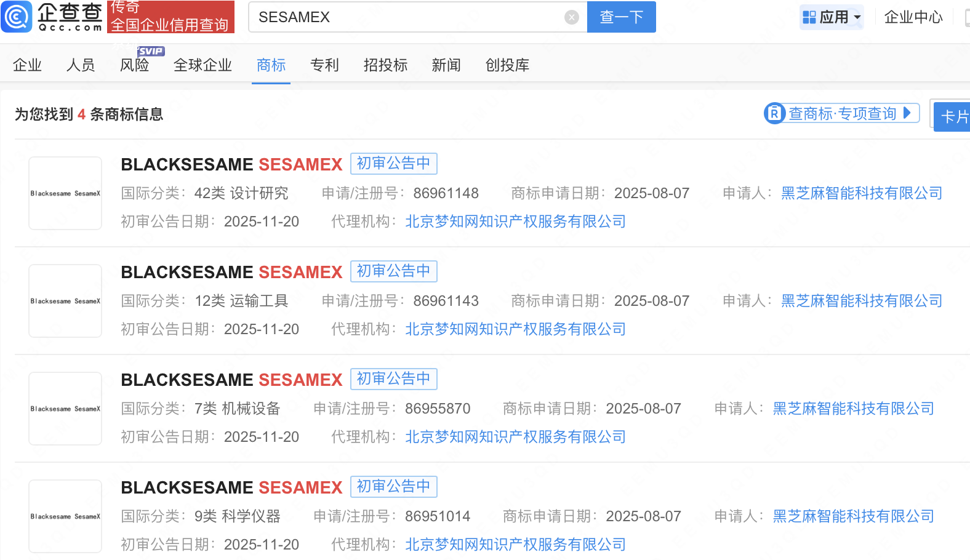Switch to the 企业 tab

pos(27,65)
